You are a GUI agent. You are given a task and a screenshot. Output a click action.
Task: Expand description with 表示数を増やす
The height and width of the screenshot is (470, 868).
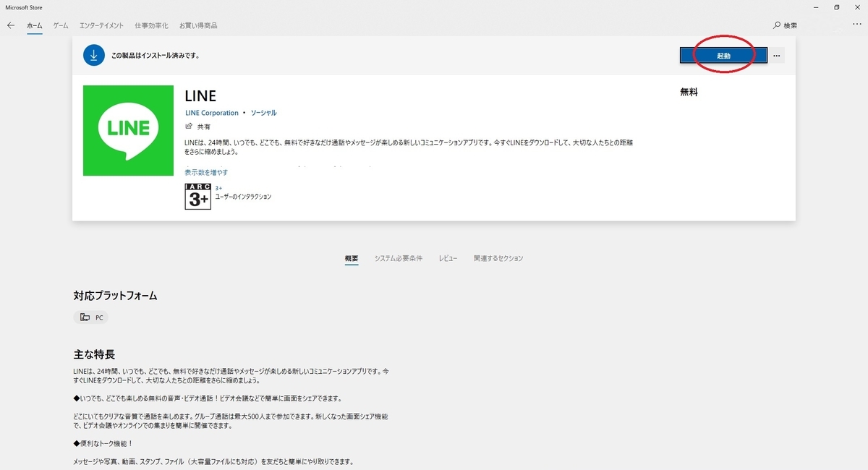206,172
